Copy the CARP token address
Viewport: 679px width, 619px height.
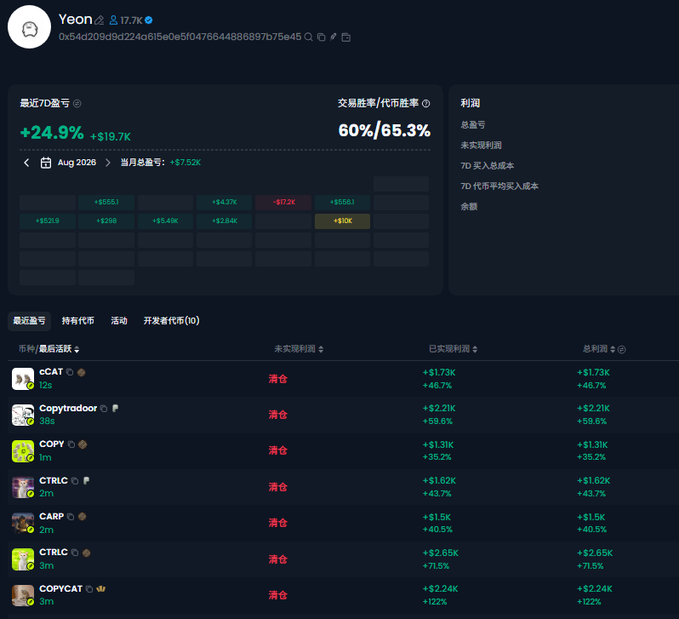coord(71,517)
